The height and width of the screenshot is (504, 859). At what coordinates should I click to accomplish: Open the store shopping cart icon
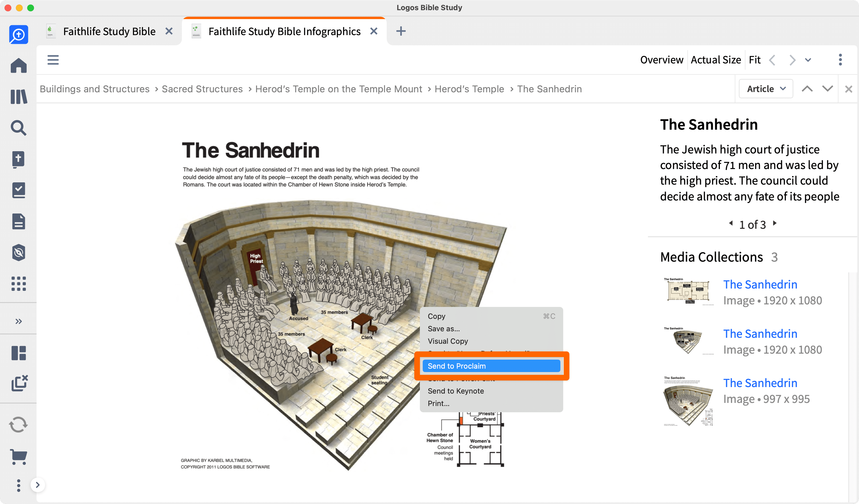pos(18,456)
